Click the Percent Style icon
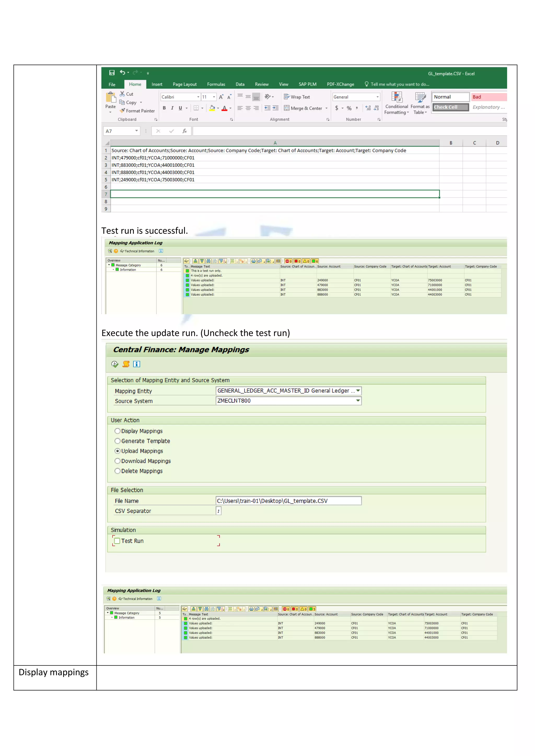This screenshot has width=535, height=756. click(349, 108)
